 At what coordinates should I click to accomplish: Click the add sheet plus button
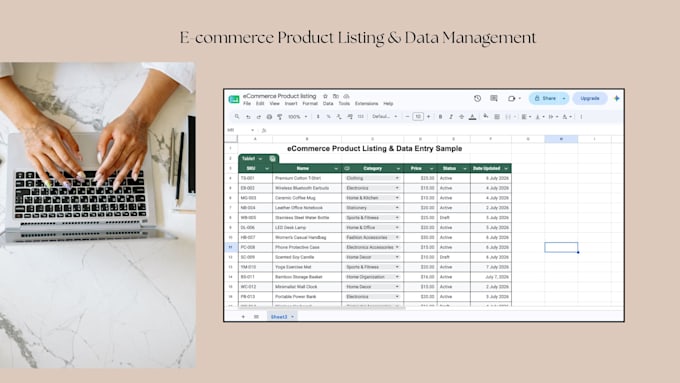tap(243, 317)
